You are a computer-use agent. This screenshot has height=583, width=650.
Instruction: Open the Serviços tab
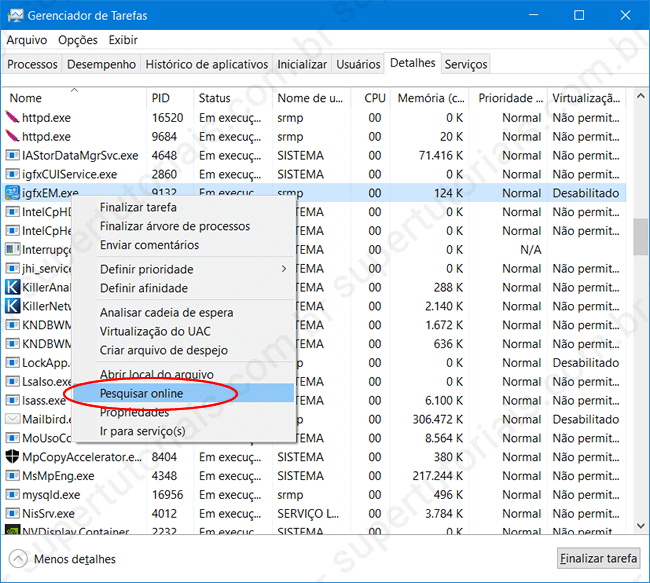click(466, 64)
